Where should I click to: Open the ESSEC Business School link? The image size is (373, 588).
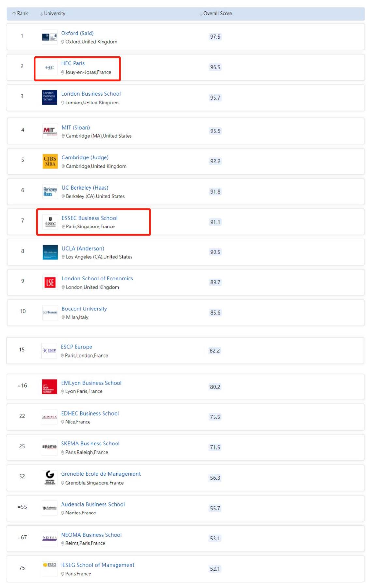(90, 218)
